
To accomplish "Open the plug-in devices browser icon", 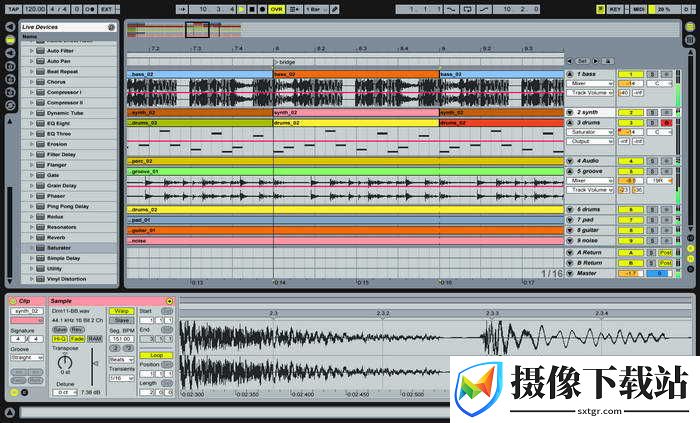I will (x=10, y=53).
